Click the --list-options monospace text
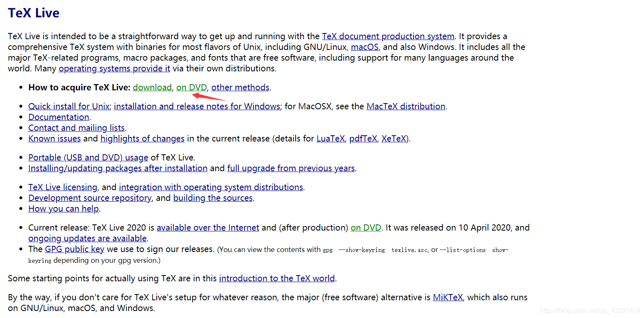Screen dimensions: 644x318 [x=463, y=250]
